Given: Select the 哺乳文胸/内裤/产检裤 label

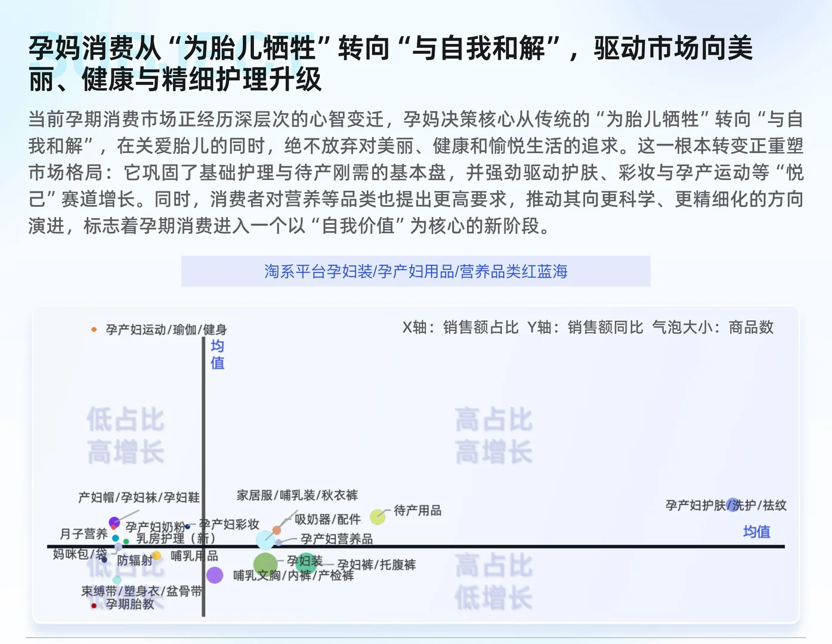Looking at the screenshot, I should [x=293, y=575].
